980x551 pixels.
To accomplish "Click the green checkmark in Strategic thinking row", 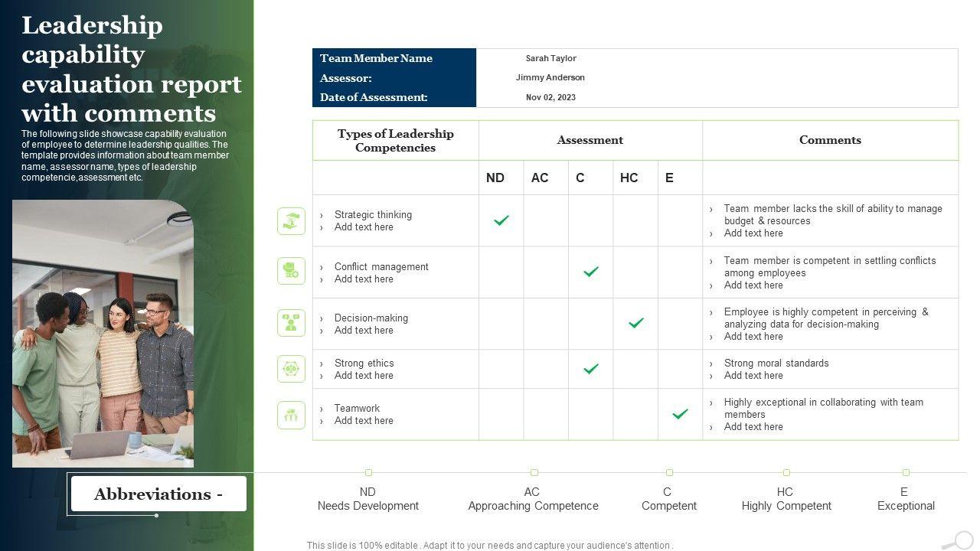I will 501,220.
